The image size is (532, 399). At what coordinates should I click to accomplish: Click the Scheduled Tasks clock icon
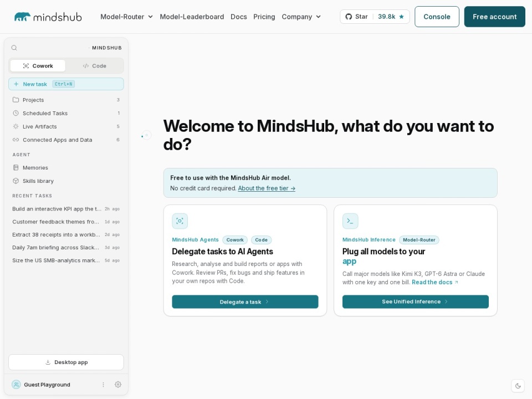coord(16,113)
